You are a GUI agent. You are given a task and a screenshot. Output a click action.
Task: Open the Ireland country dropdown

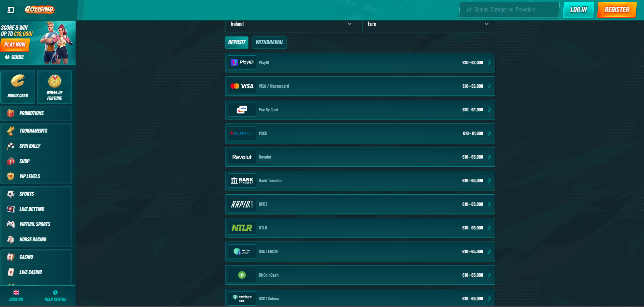(x=291, y=24)
